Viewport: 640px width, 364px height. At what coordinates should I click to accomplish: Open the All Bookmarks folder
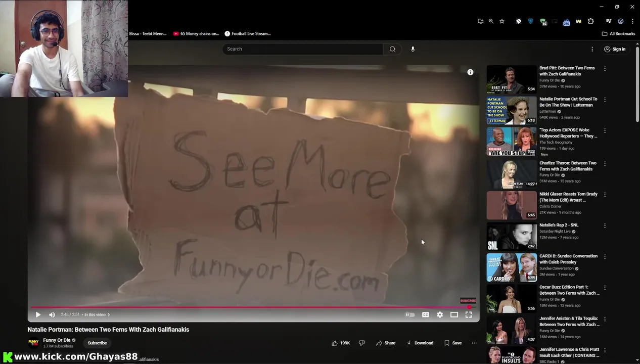point(618,33)
